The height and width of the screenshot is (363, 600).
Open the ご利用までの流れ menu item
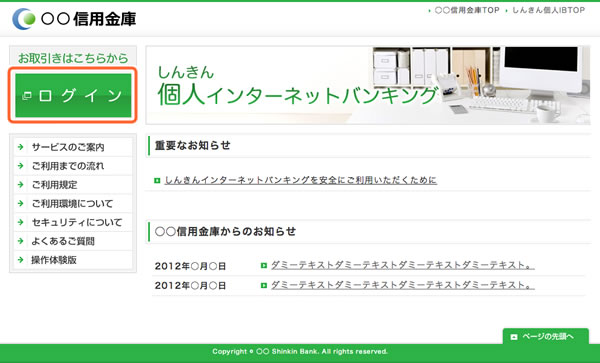click(x=73, y=166)
